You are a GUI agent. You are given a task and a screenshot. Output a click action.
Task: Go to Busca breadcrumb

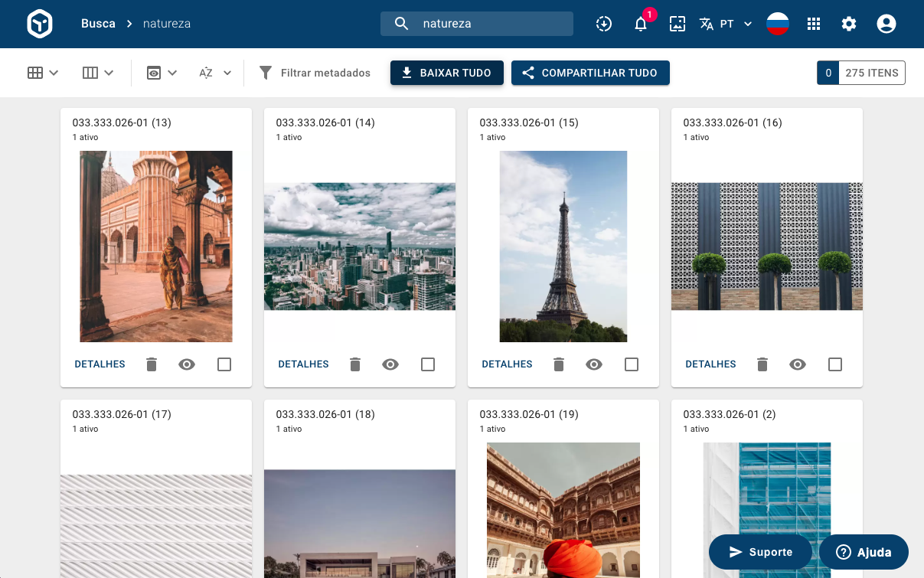(98, 24)
